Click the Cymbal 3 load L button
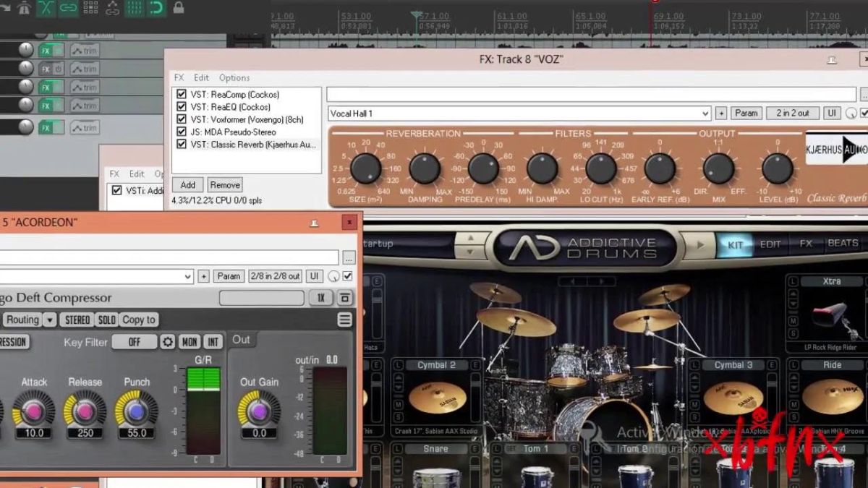868x488 pixels. (x=694, y=365)
